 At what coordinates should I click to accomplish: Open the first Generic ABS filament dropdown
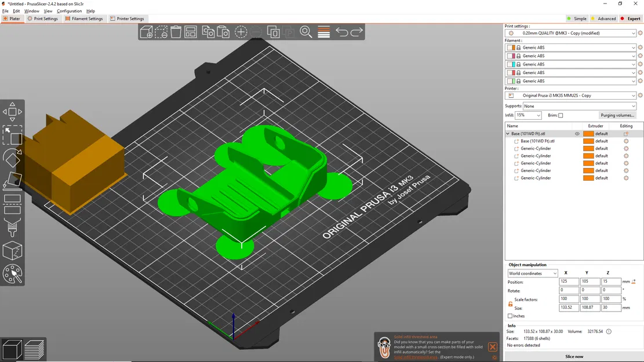[x=571, y=47]
